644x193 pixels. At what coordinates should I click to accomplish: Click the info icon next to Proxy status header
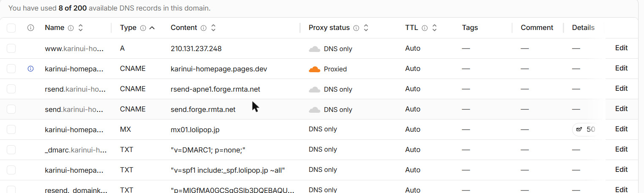point(356,28)
